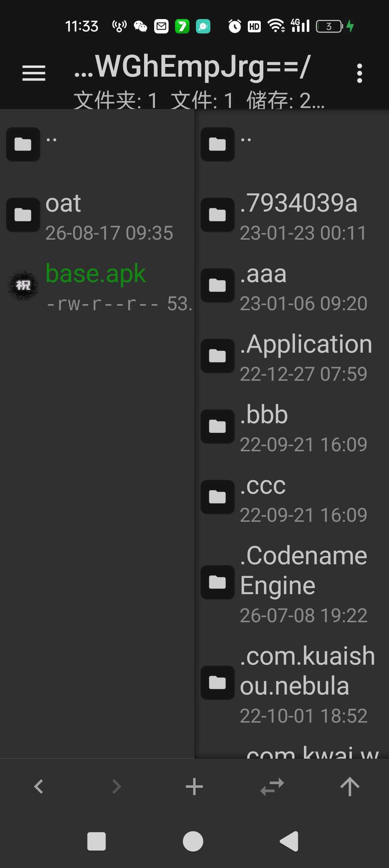Tap the up arrow to go to parent

click(x=350, y=786)
